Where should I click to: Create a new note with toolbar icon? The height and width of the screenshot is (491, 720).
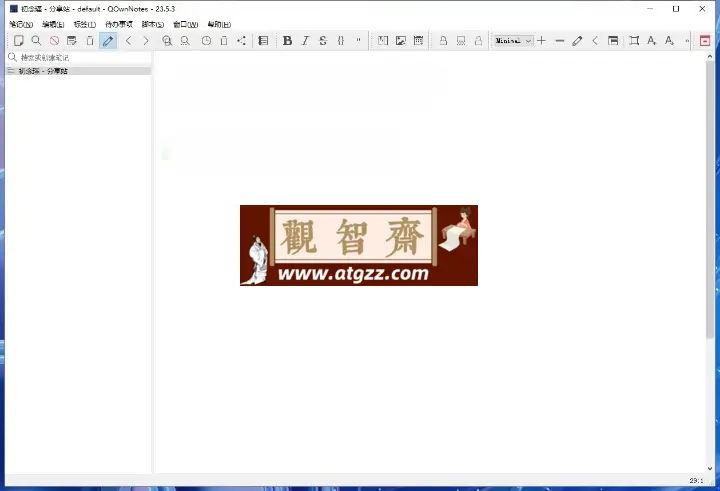pos(18,41)
